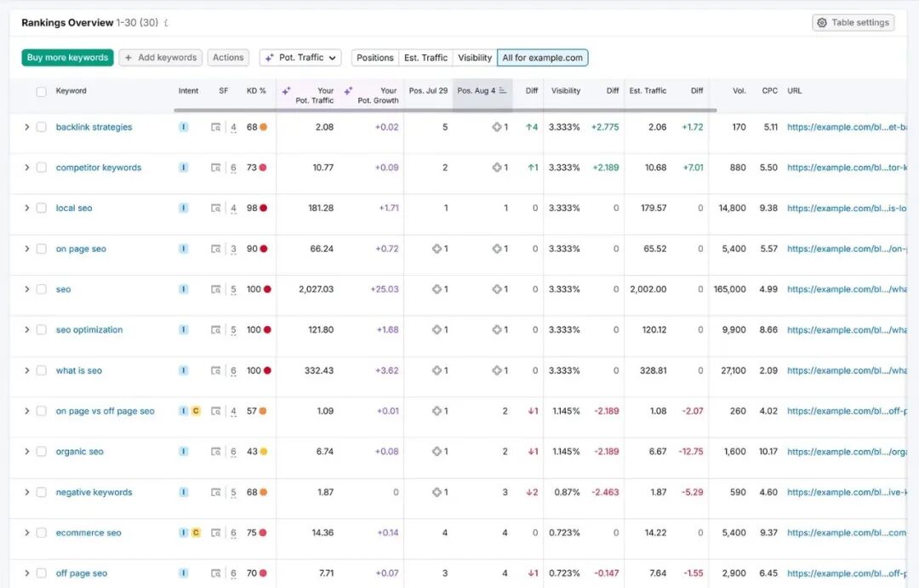919x588 pixels.
Task: Open the local seo URL link
Action: pyautogui.click(x=847, y=208)
